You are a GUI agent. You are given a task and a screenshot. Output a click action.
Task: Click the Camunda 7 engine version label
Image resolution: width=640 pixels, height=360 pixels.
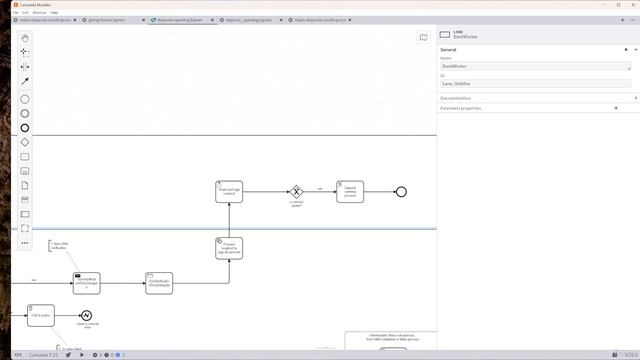pyautogui.click(x=43, y=355)
